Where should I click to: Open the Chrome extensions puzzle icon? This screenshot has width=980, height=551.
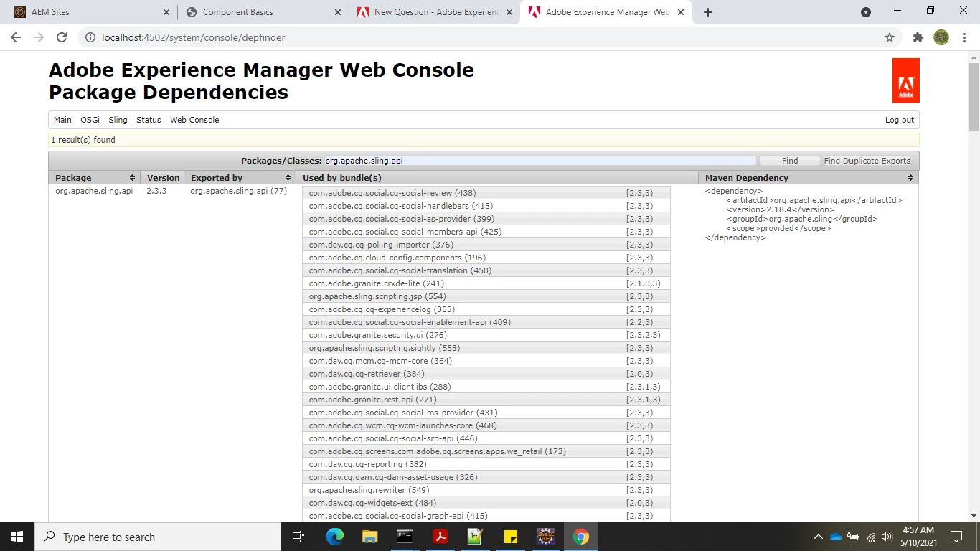coord(918,37)
